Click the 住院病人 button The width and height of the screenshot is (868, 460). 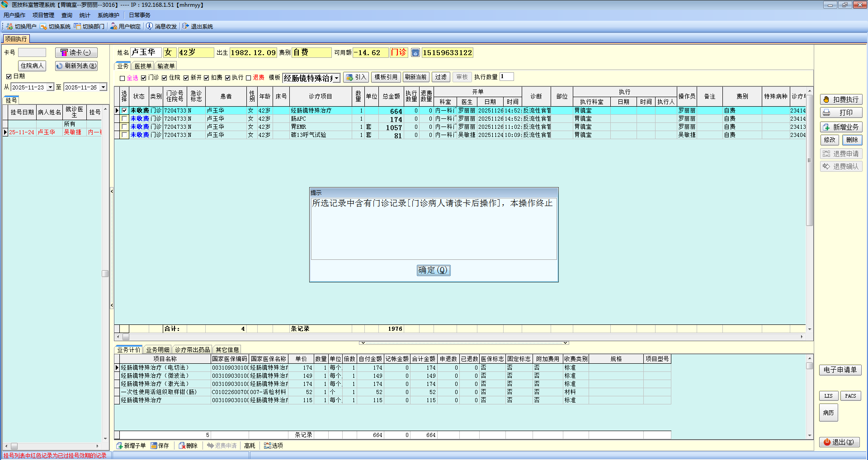(x=32, y=66)
